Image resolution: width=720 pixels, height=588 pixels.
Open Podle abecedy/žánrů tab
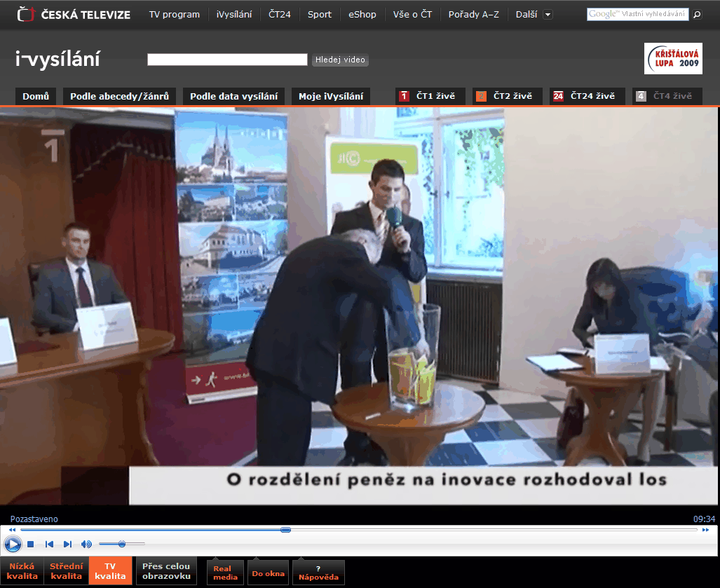click(119, 97)
